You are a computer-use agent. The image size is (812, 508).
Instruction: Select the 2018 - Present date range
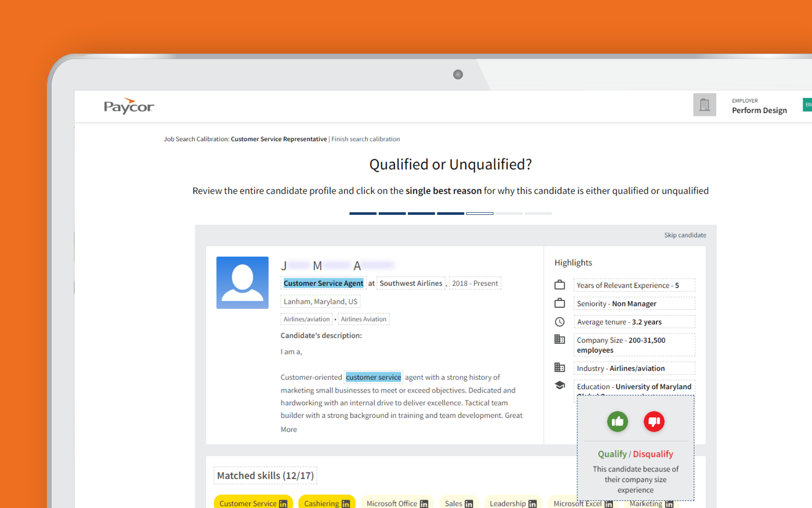click(x=475, y=283)
